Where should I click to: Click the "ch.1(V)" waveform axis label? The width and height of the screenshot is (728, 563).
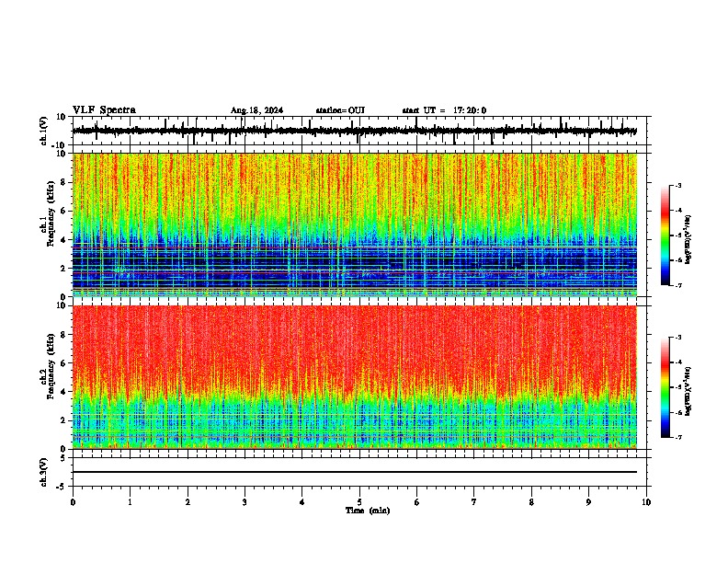(x=44, y=131)
